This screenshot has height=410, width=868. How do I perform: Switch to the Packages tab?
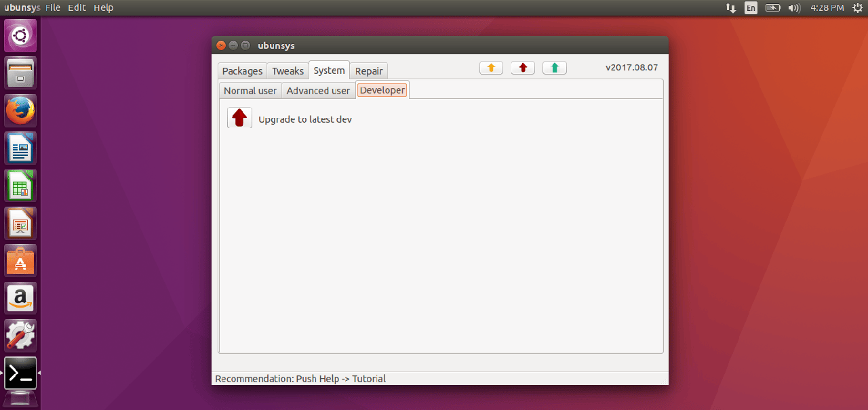242,71
